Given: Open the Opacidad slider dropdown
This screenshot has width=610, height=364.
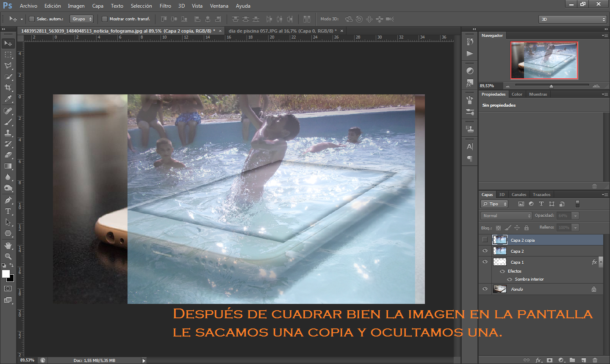Looking at the screenshot, I should [575, 216].
